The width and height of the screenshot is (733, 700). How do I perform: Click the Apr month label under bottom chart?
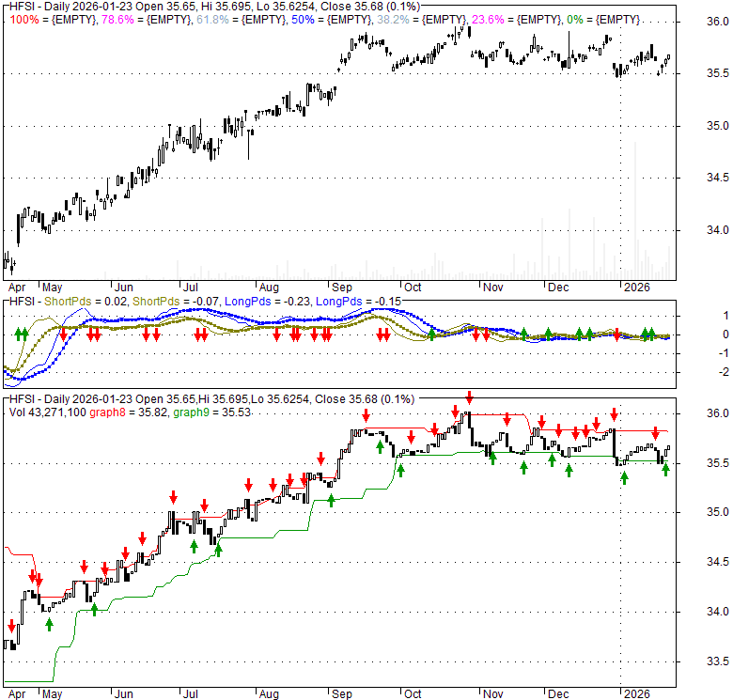tap(17, 694)
